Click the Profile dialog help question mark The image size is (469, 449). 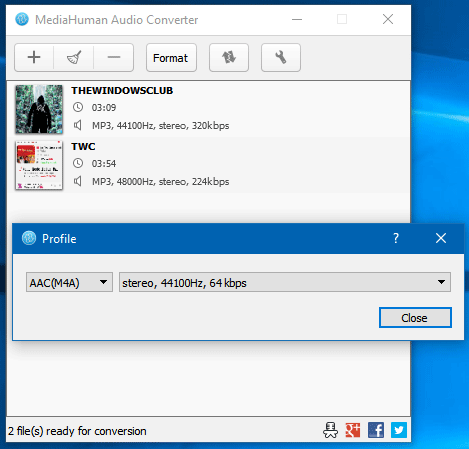pos(396,238)
